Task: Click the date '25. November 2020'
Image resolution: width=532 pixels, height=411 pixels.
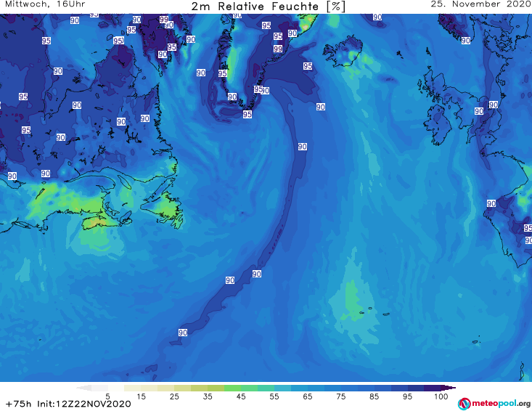Action: [x=481, y=4]
